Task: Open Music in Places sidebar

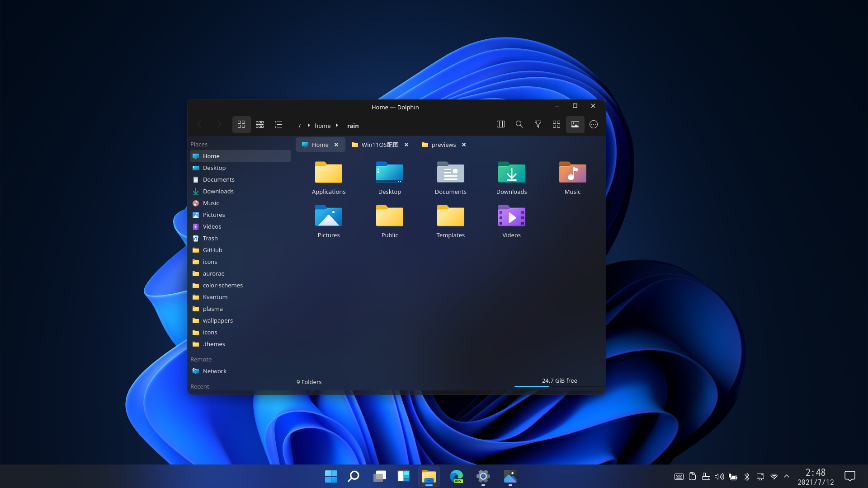Action: [x=241, y=203]
